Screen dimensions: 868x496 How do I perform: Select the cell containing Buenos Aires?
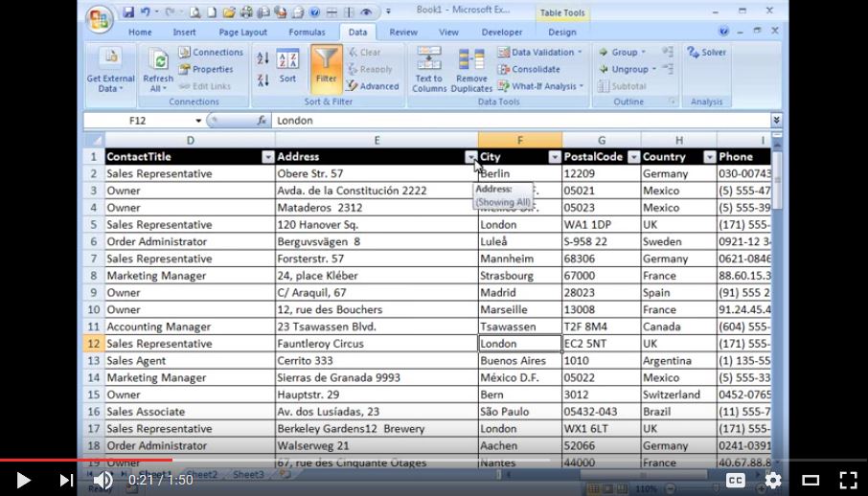click(x=520, y=361)
